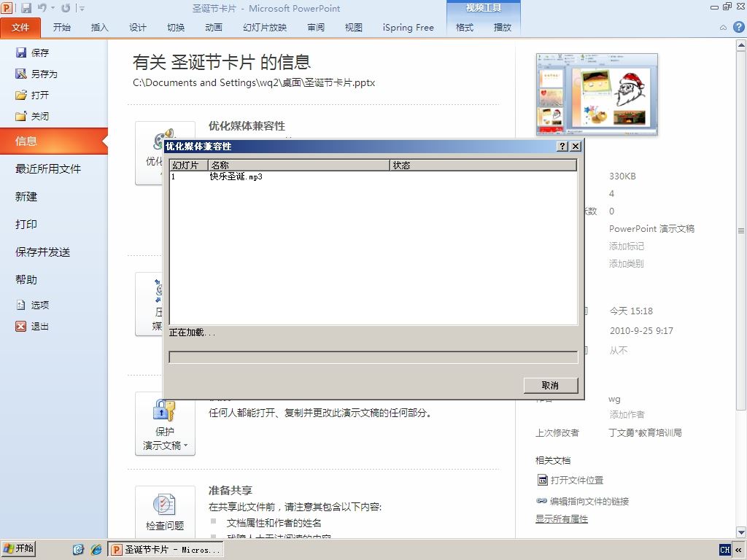The width and height of the screenshot is (747, 560).
Task: Switch to the 开始 ribbon tab
Action: pyautogui.click(x=62, y=28)
